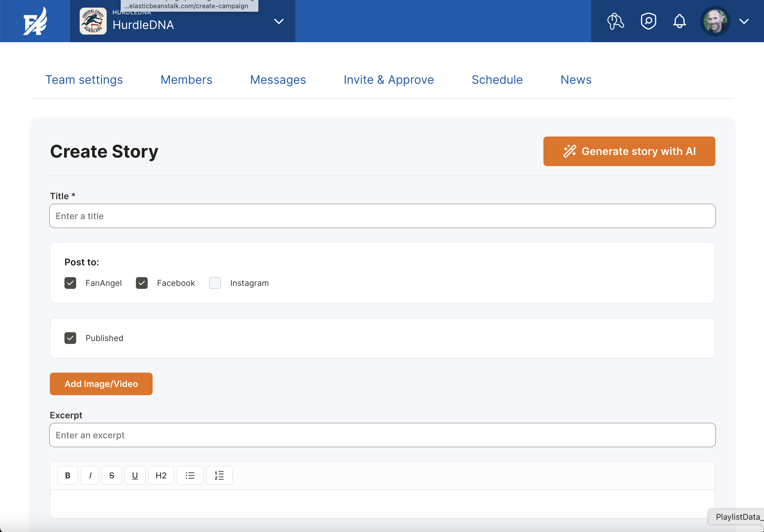Click the shield search icon
This screenshot has width=764, height=532.
click(x=648, y=21)
